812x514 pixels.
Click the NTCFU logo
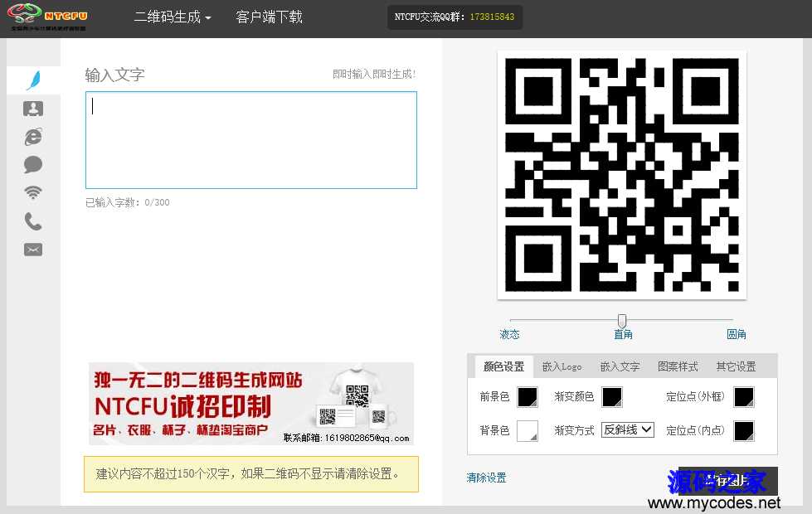tap(47, 17)
